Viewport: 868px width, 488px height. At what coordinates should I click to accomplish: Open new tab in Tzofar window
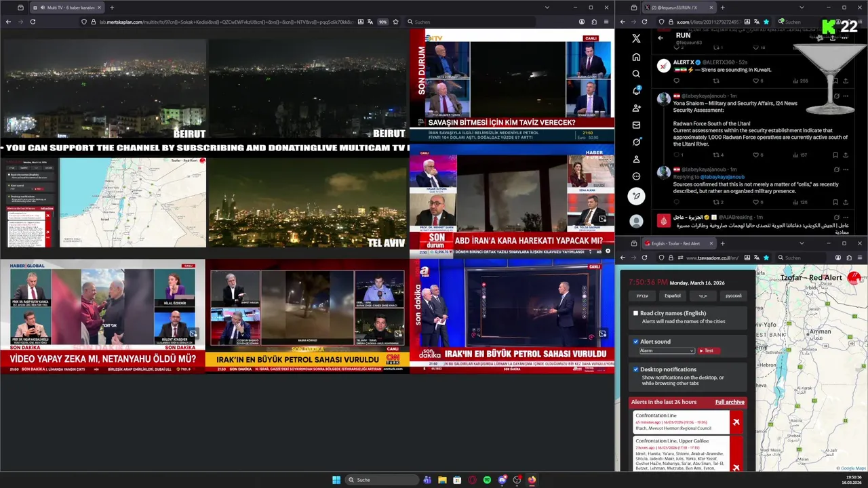click(x=722, y=243)
